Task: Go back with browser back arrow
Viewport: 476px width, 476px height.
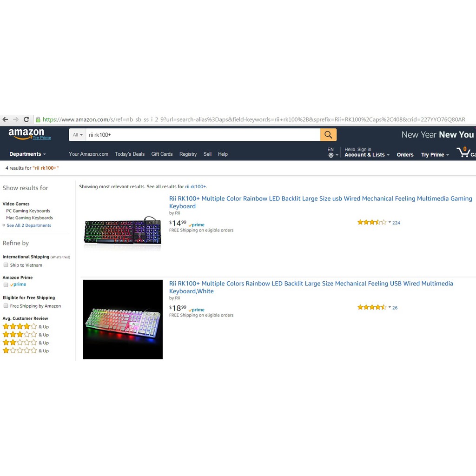Action: coord(5,119)
